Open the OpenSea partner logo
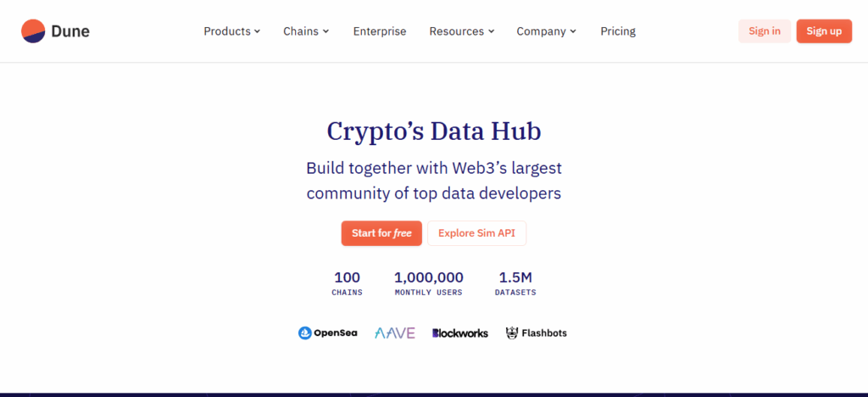 tap(328, 333)
